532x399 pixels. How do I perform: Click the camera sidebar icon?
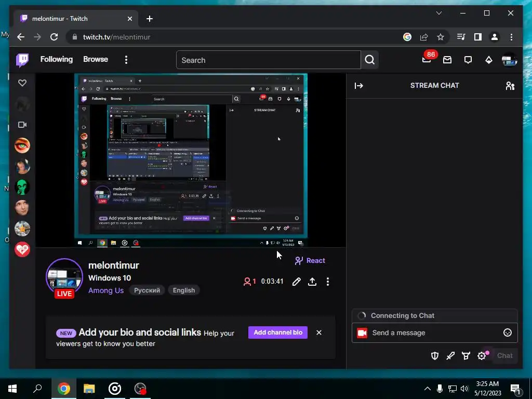22,125
